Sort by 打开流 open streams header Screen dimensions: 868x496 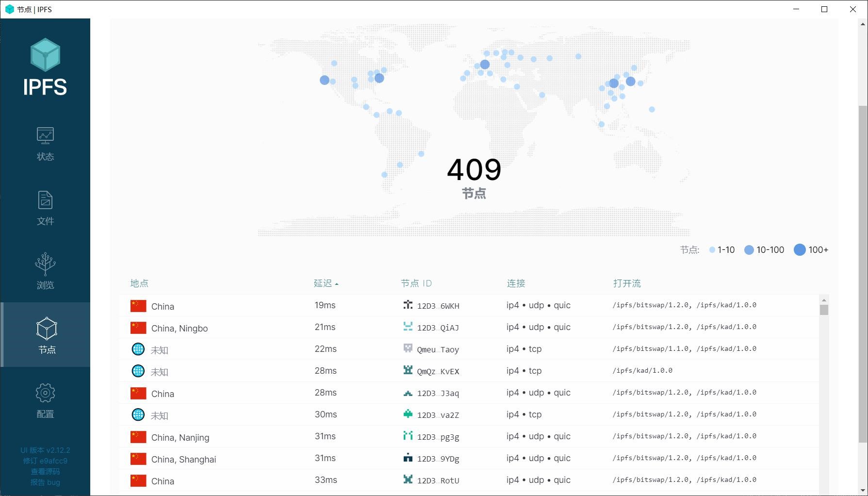627,283
